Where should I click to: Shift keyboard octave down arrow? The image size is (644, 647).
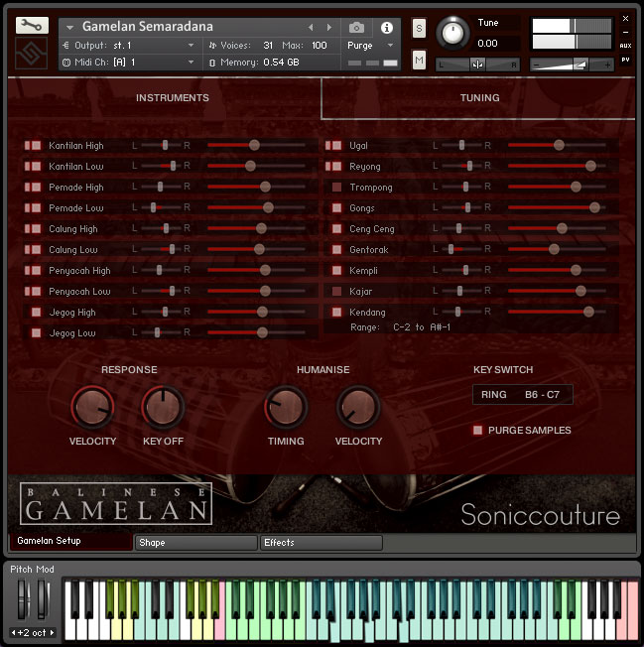(x=13, y=632)
